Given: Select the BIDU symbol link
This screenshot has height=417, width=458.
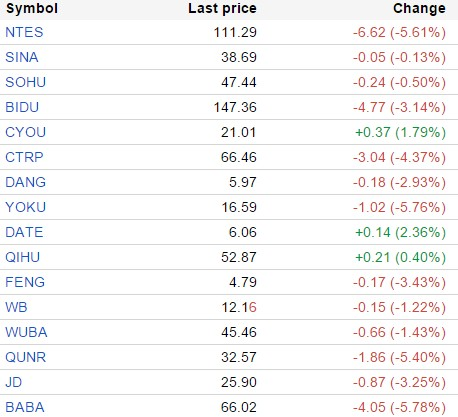Looking at the screenshot, I should [x=22, y=107].
